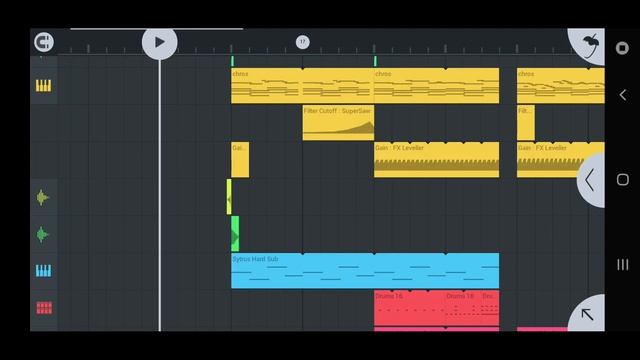The width and height of the screenshot is (640, 360).
Task: Select the first Drums 16 clip
Action: click(409, 308)
